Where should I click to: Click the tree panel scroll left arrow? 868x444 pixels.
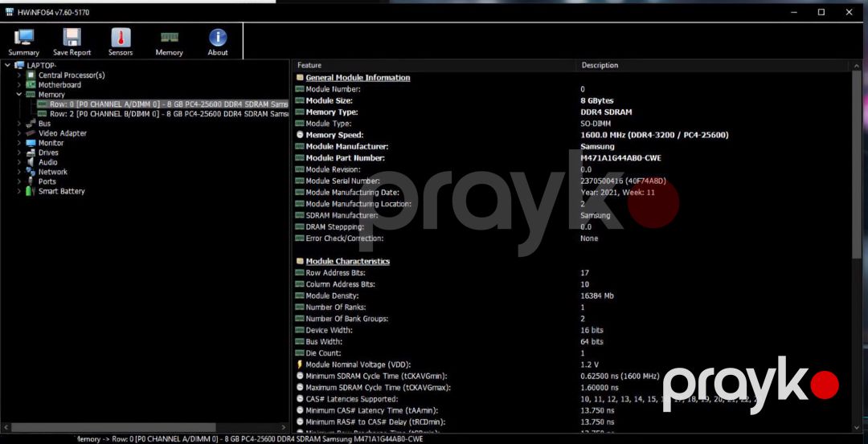click(5, 427)
